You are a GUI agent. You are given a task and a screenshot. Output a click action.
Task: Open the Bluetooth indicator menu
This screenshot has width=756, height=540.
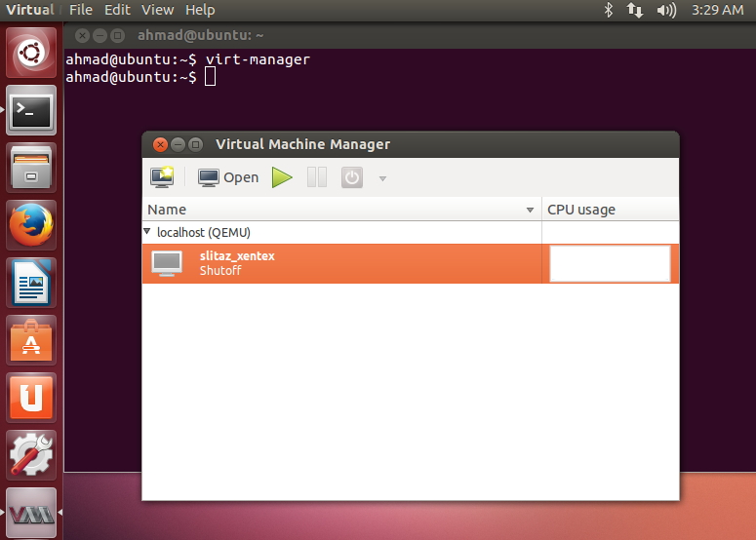pos(608,10)
